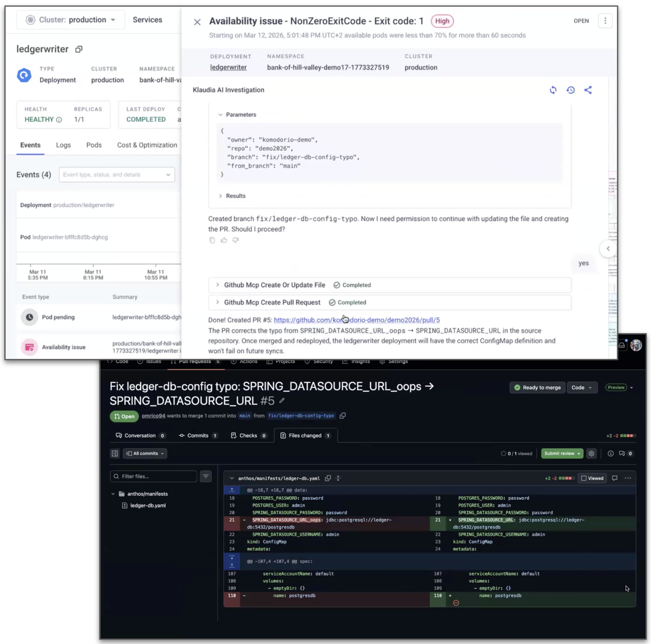Collapse the Parameters section

coord(220,115)
